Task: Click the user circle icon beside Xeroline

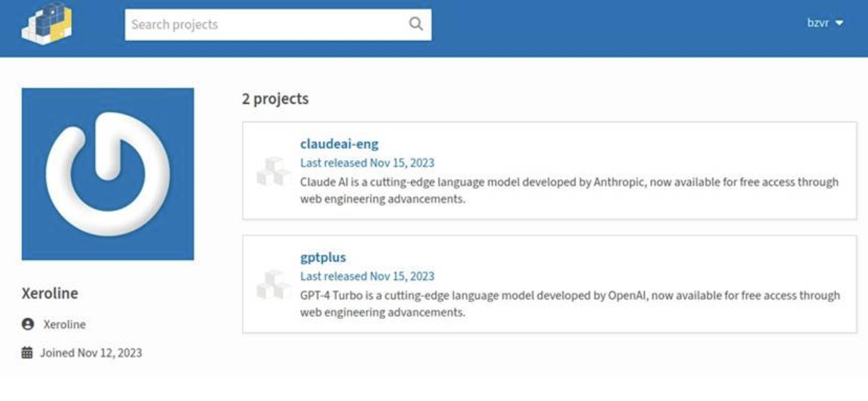Action: [x=27, y=324]
